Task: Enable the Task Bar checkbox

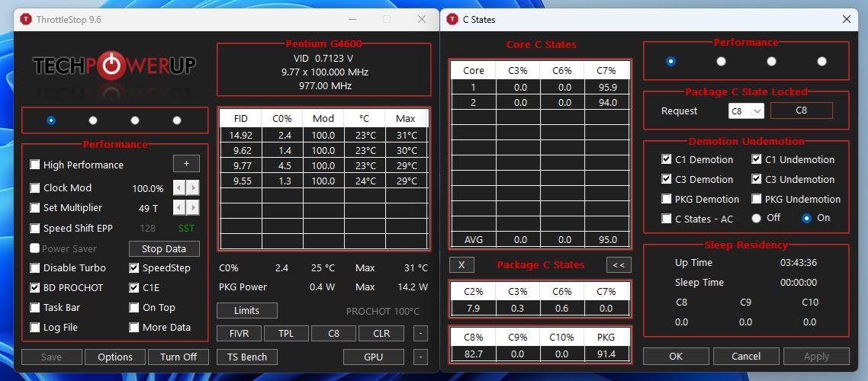Action: coord(35,307)
